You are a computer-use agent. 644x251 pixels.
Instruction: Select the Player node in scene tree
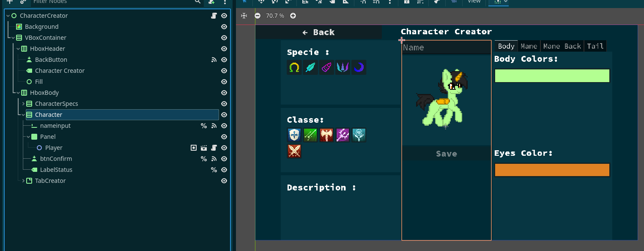coord(54,148)
